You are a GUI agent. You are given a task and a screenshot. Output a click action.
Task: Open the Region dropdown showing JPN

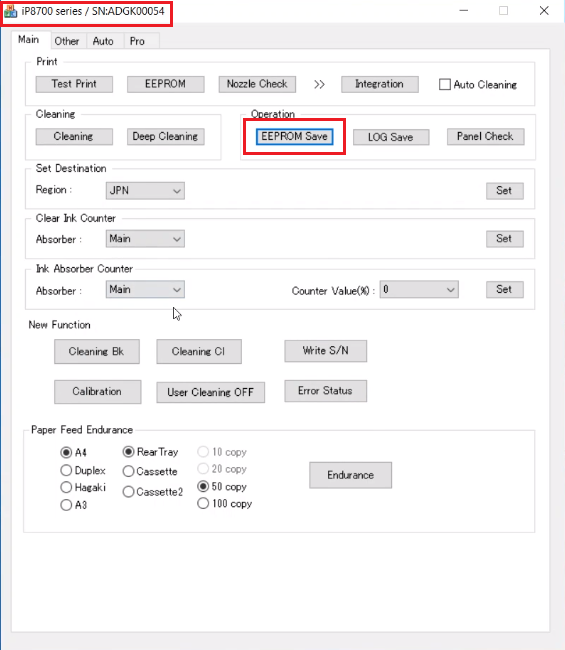145,191
